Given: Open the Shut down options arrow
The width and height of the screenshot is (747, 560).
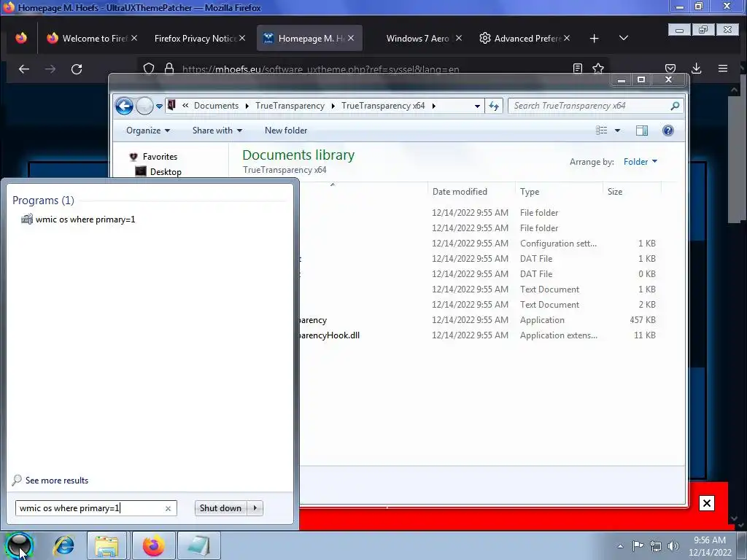Looking at the screenshot, I should point(255,508).
